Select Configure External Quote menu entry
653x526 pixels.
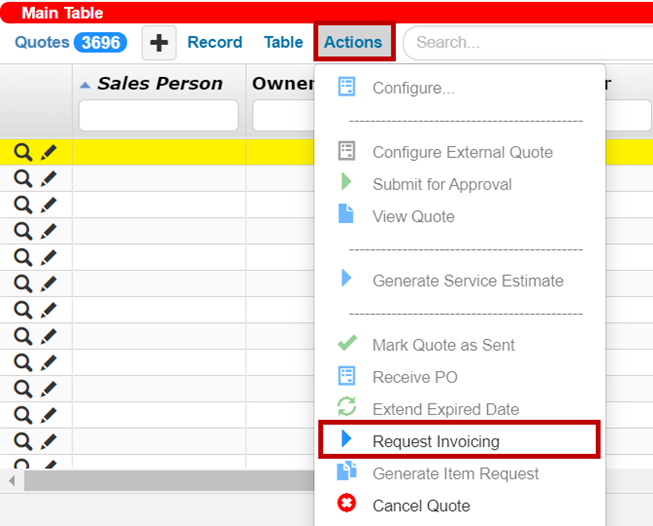pos(462,152)
